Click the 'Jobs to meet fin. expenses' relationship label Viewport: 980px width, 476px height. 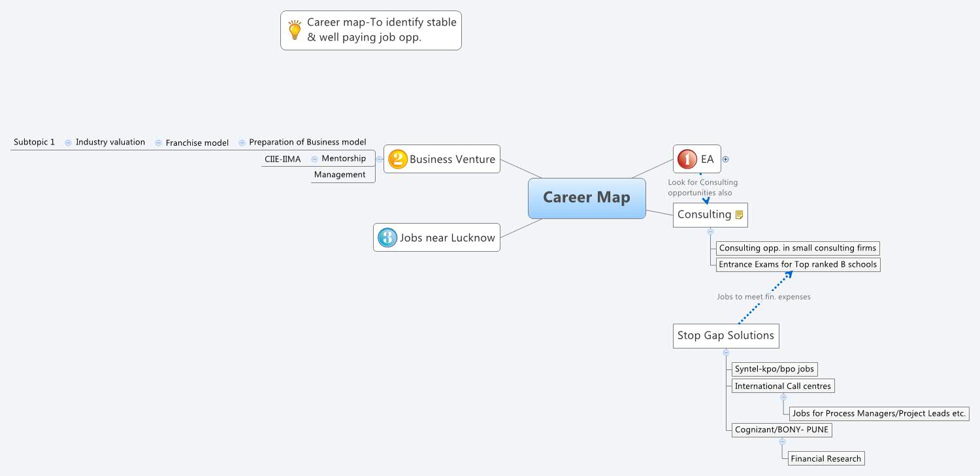click(x=763, y=296)
